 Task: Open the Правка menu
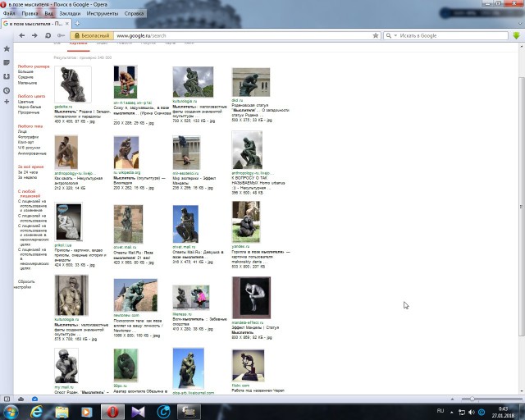(30, 13)
